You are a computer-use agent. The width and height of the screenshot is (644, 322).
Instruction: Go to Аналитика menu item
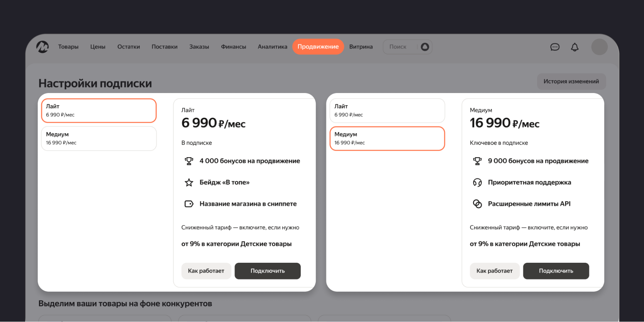click(x=272, y=47)
